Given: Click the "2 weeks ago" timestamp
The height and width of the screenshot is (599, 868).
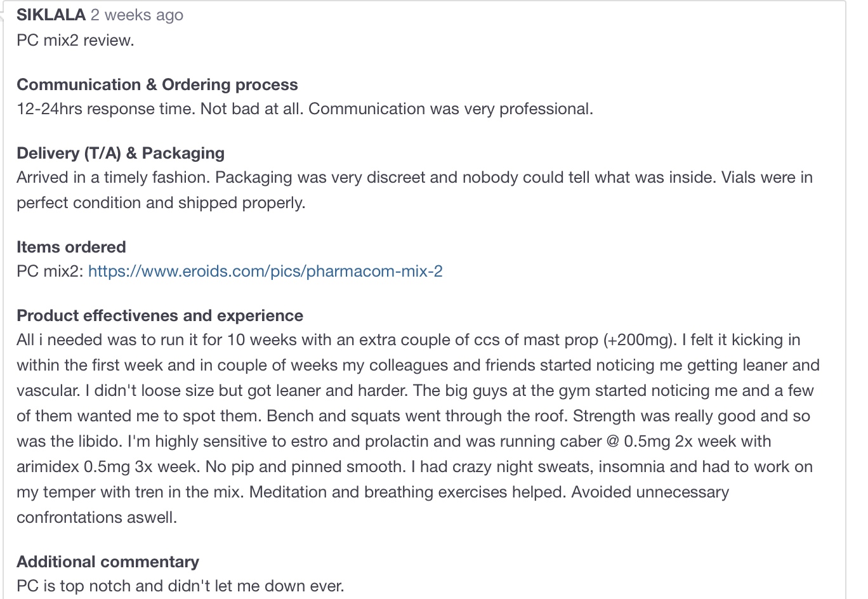Looking at the screenshot, I should (x=137, y=15).
